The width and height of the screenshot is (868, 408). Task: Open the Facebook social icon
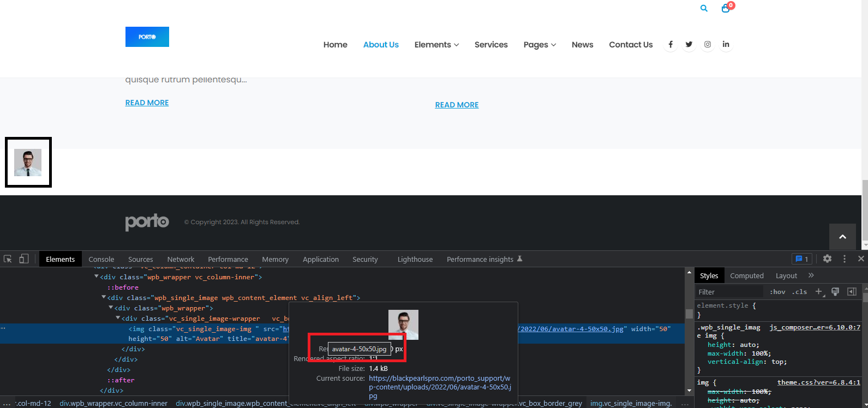671,45
